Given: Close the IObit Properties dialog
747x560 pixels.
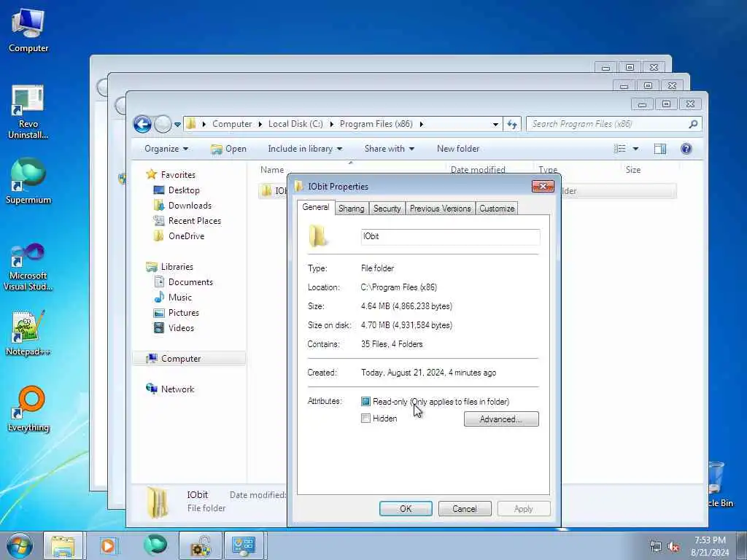Looking at the screenshot, I should (543, 186).
